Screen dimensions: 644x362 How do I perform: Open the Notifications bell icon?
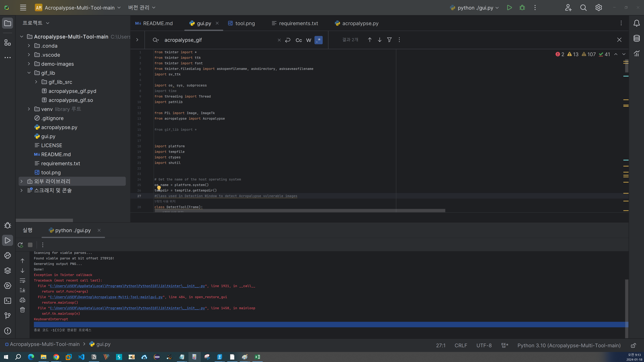[636, 23]
